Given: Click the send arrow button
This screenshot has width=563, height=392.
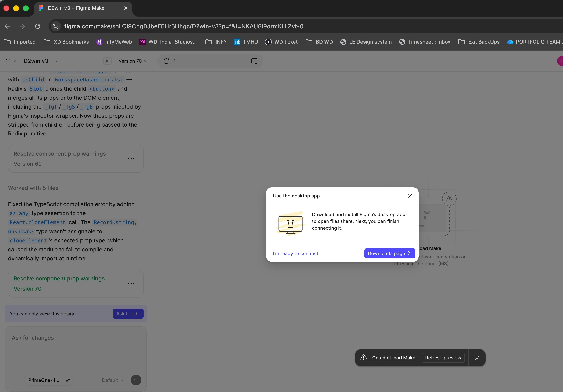Looking at the screenshot, I should click(136, 380).
